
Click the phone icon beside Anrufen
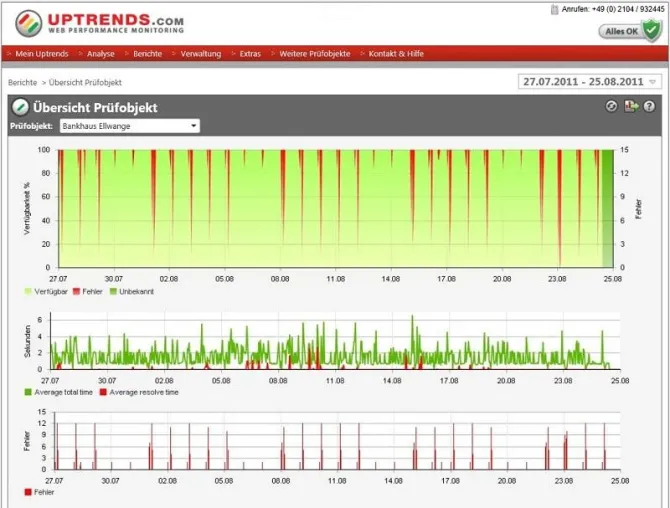(x=554, y=9)
